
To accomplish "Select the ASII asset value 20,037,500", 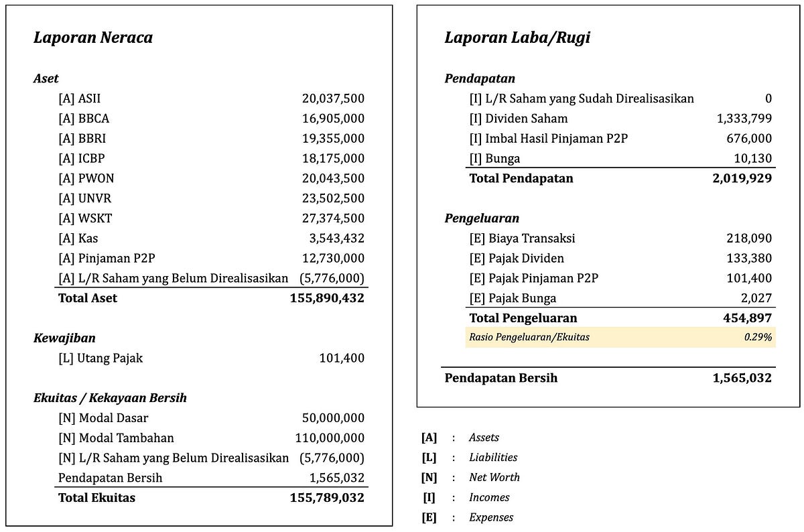I will click(x=333, y=98).
